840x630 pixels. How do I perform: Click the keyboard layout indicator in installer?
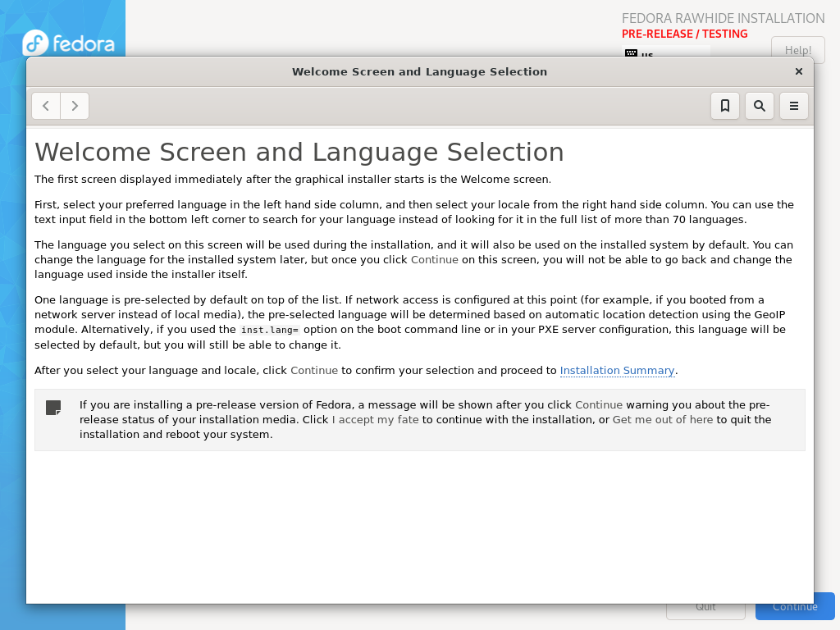tap(666, 52)
